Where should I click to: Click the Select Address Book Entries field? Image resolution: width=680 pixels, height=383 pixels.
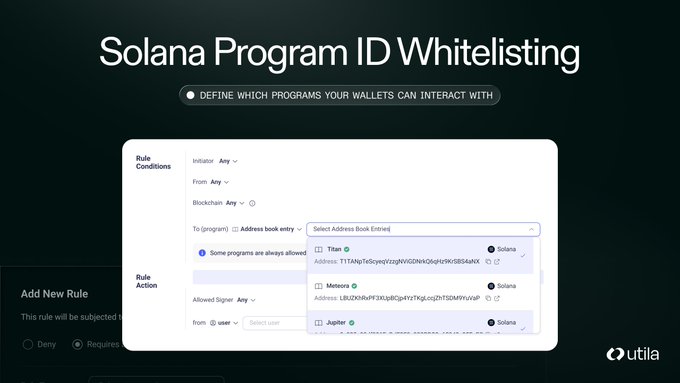coord(423,229)
